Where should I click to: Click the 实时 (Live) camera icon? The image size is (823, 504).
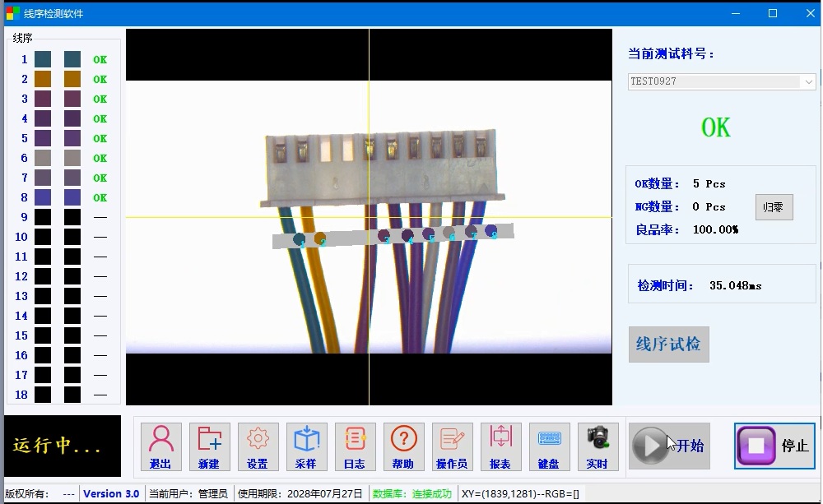597,446
